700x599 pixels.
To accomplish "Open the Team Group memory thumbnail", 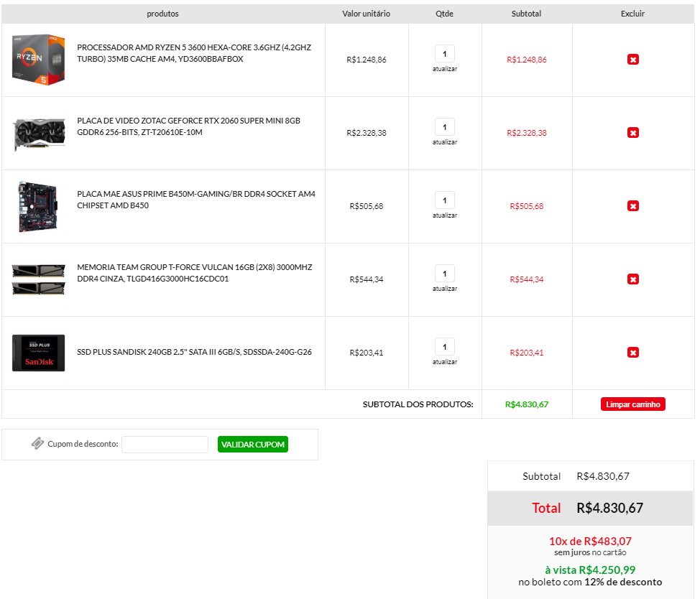I will coord(38,279).
